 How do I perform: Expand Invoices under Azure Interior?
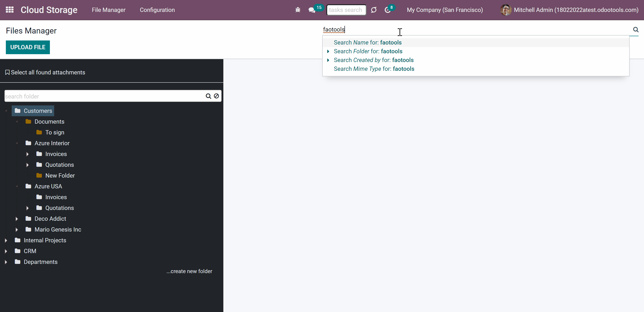[x=27, y=154]
